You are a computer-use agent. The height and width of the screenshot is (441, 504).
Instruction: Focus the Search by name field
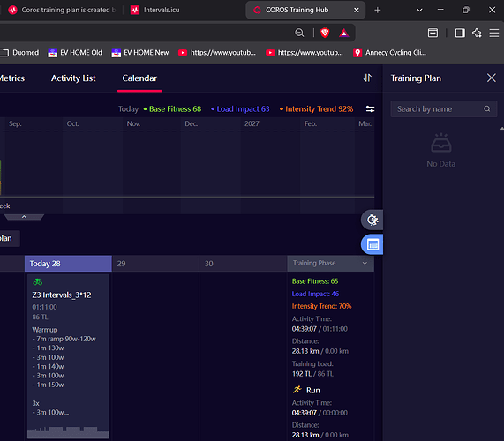click(444, 108)
